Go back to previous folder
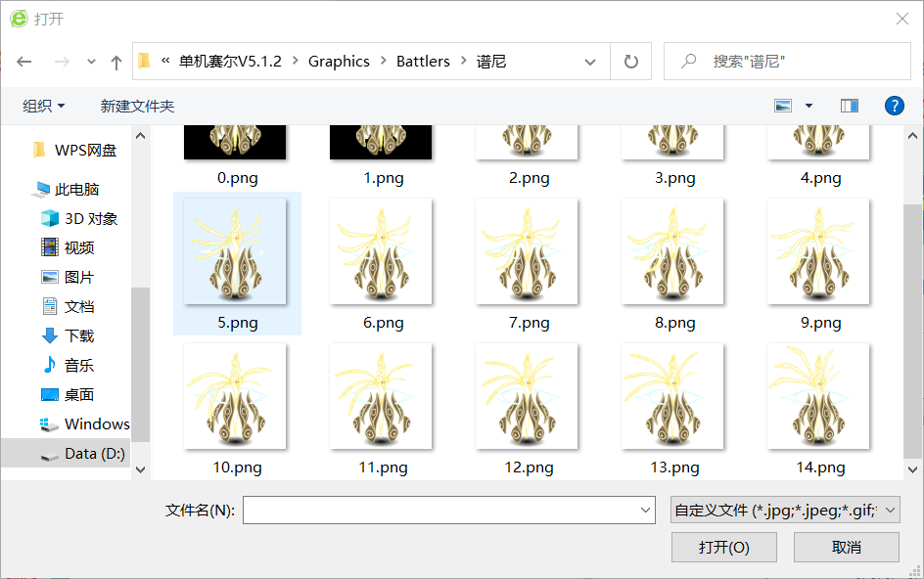 coord(24,62)
